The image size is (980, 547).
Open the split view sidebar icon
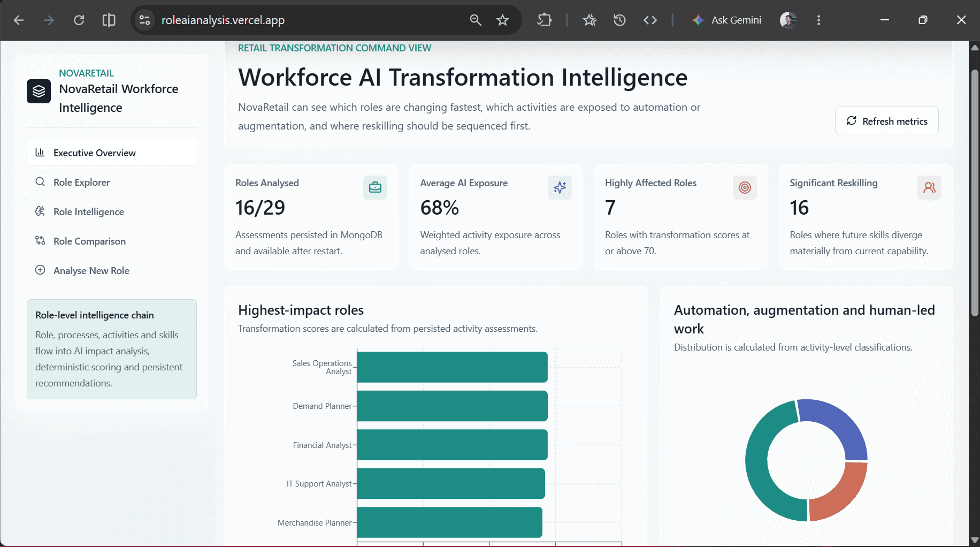click(109, 20)
